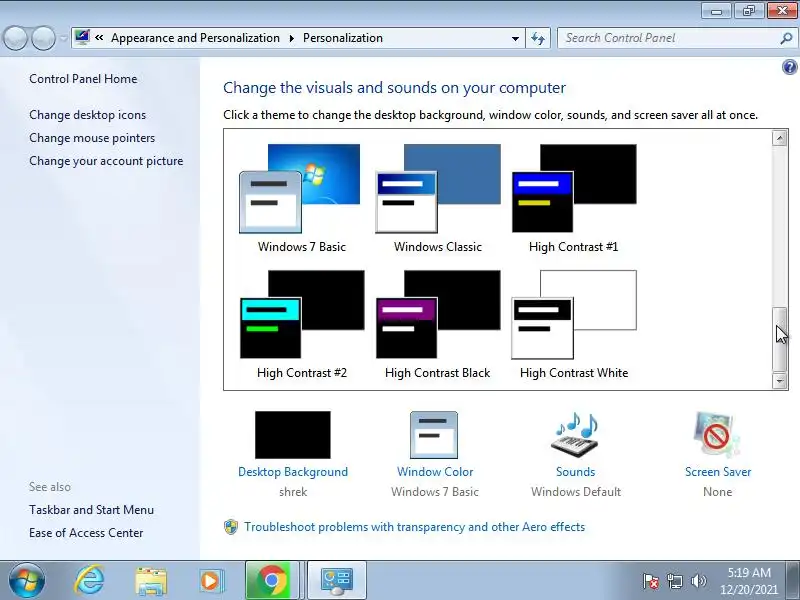800x600 pixels.
Task: Refresh the Control Panel view
Action: pyautogui.click(x=538, y=38)
